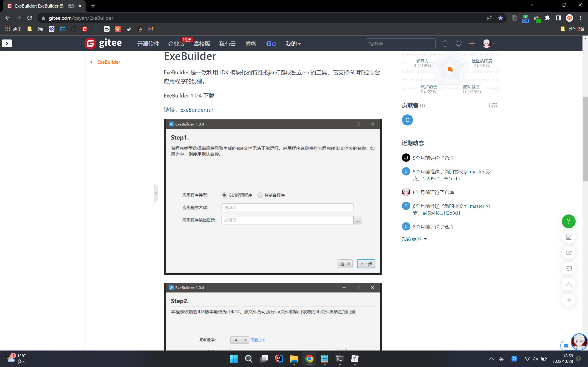
Task: Click 全部 contributors link
Action: 492,105
